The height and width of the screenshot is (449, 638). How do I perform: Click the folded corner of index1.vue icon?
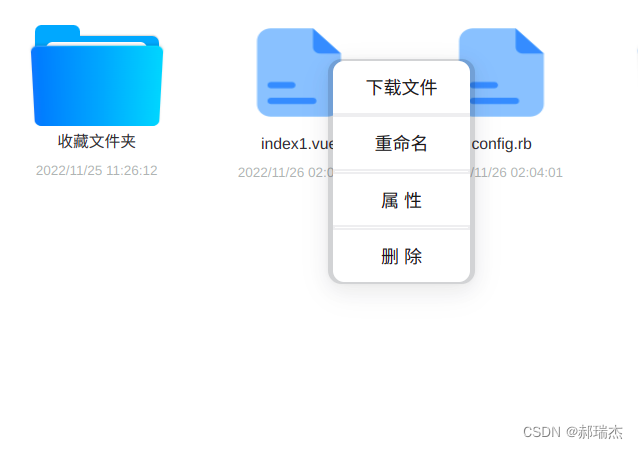(326, 41)
